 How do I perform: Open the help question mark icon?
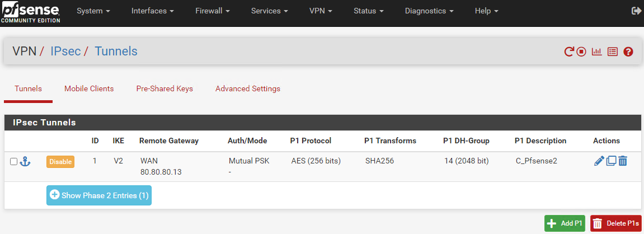pyautogui.click(x=628, y=52)
